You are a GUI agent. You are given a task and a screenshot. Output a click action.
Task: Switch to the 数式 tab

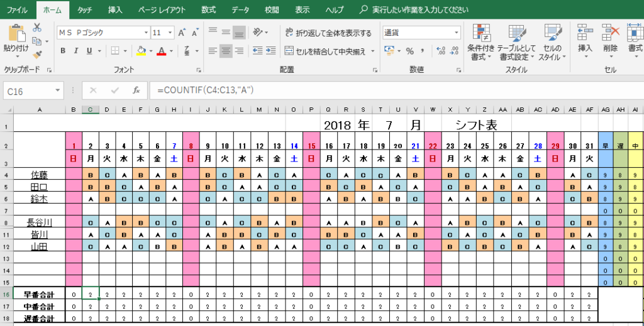pos(209,9)
